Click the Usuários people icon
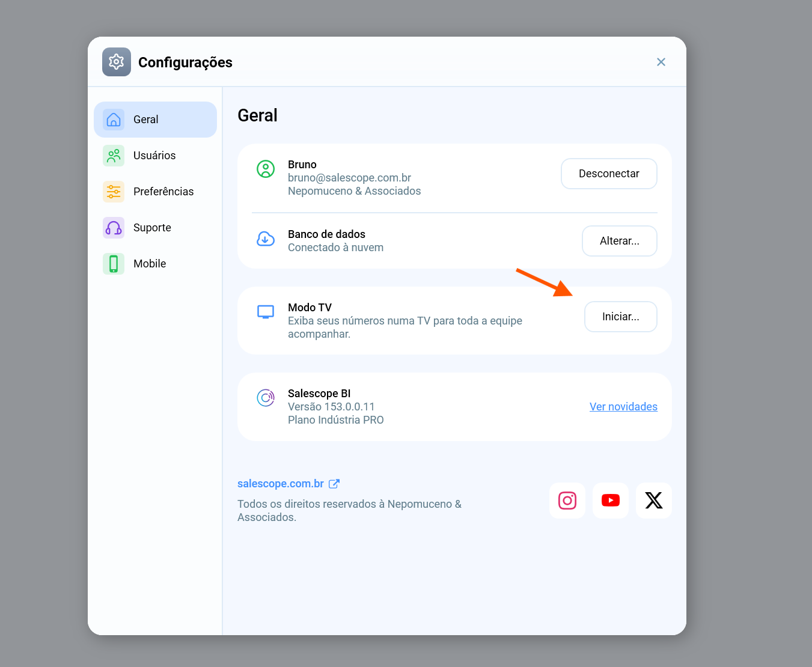 pos(114,156)
